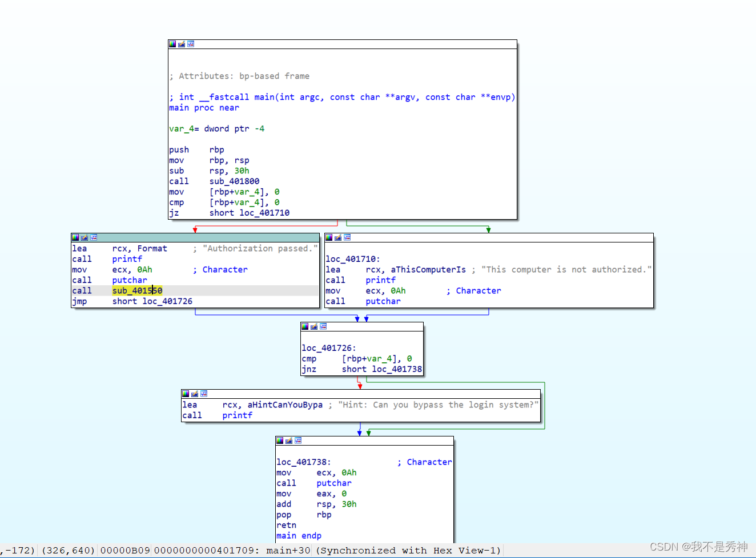This screenshot has height=558, width=756.
Task: Set node color for the loc_401738 node
Action: (x=280, y=440)
